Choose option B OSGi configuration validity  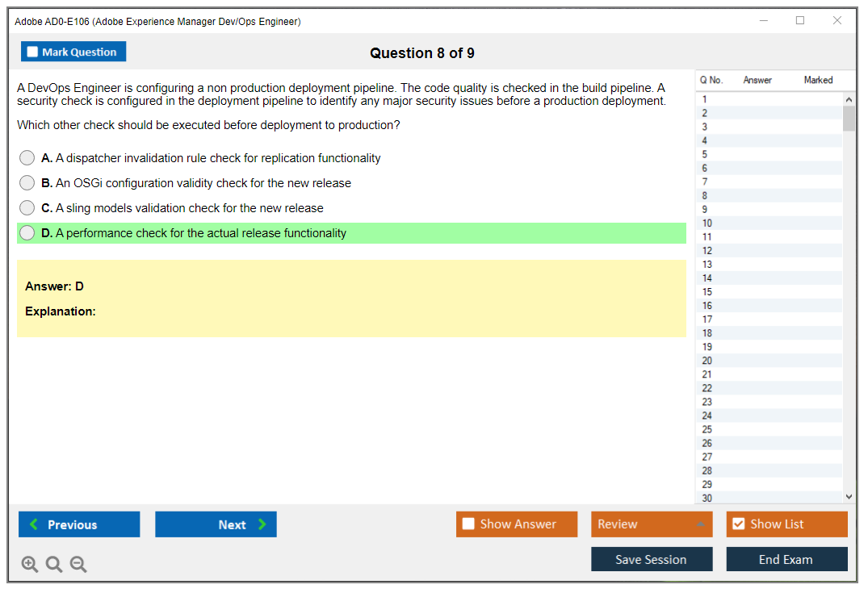pyautogui.click(x=27, y=183)
